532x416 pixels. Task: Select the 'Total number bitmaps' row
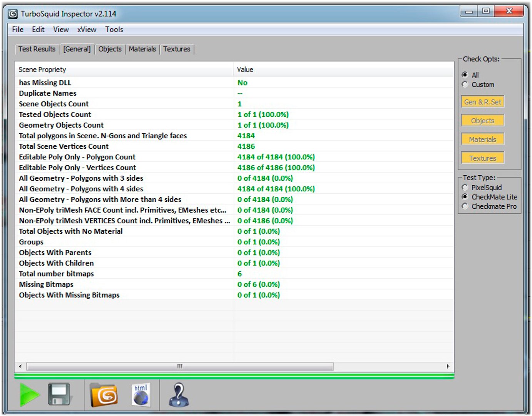click(234, 274)
